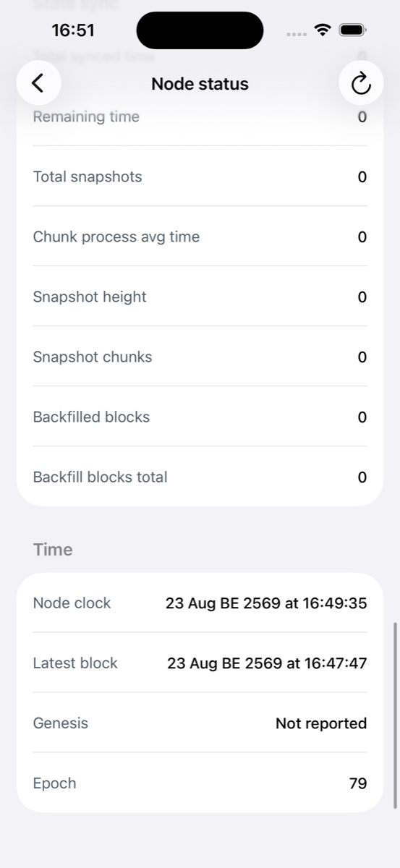
Task: Tap the back arrow icon
Action: 38,83
